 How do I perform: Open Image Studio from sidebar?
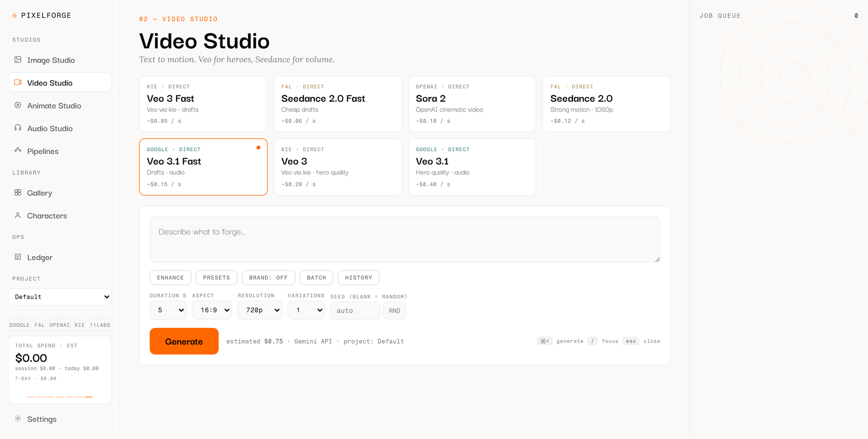[60, 60]
